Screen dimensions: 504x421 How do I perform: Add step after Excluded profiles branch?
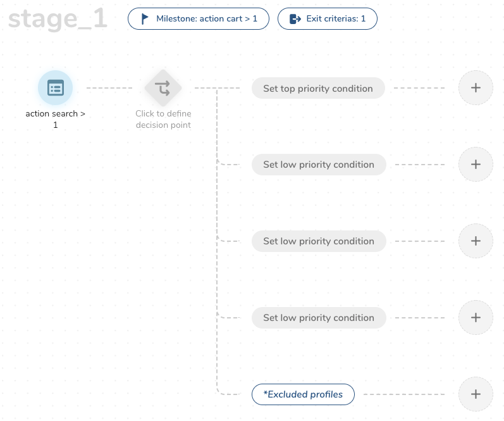[x=476, y=394]
